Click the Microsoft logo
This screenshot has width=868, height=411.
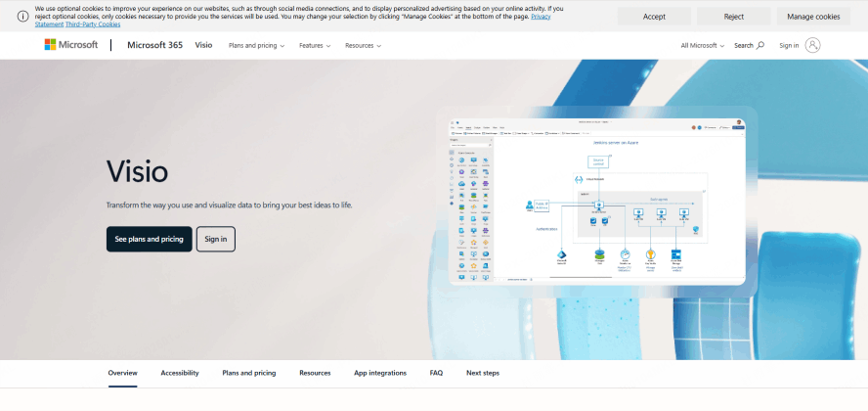pos(70,45)
